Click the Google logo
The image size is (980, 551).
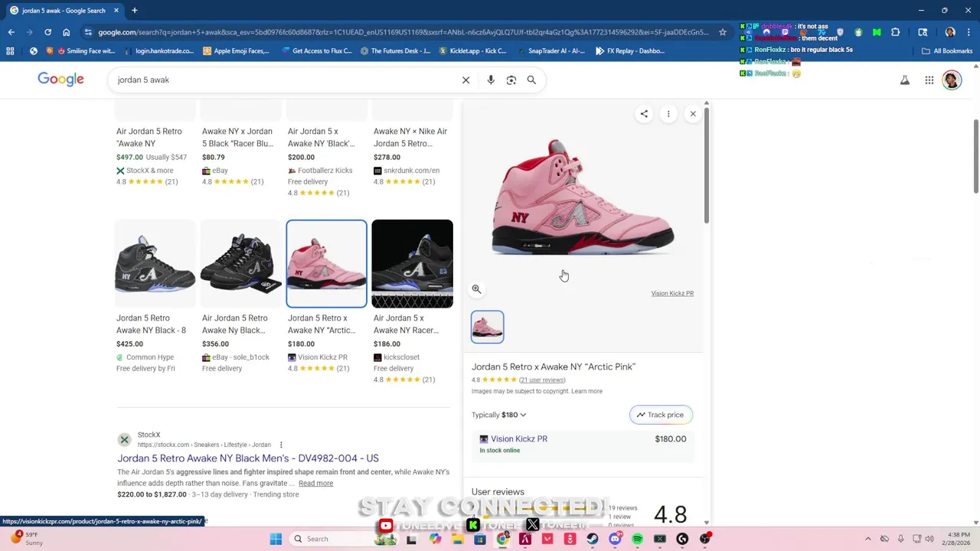tap(60, 80)
